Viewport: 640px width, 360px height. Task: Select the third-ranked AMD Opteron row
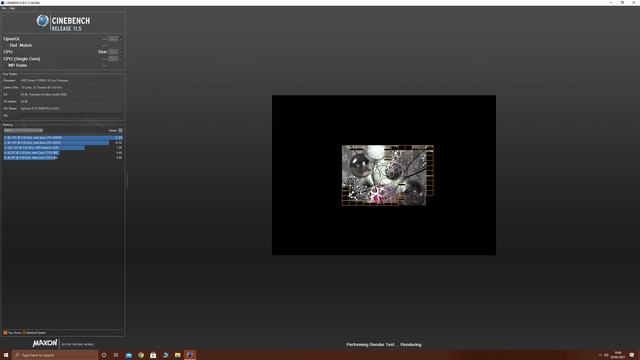[63, 148]
